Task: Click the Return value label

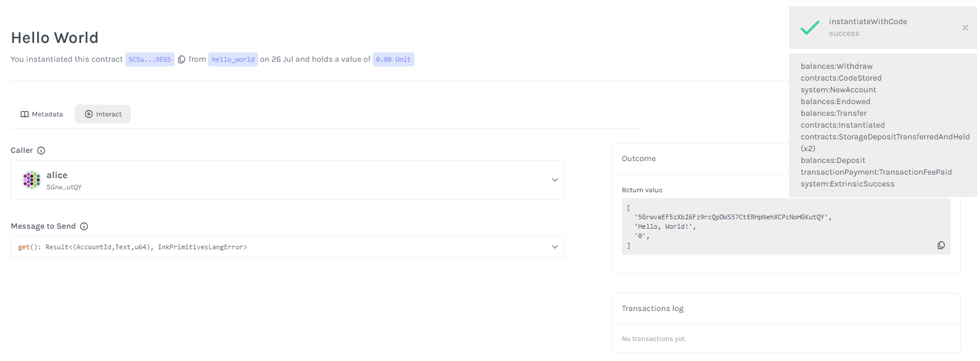Action: pyautogui.click(x=642, y=190)
